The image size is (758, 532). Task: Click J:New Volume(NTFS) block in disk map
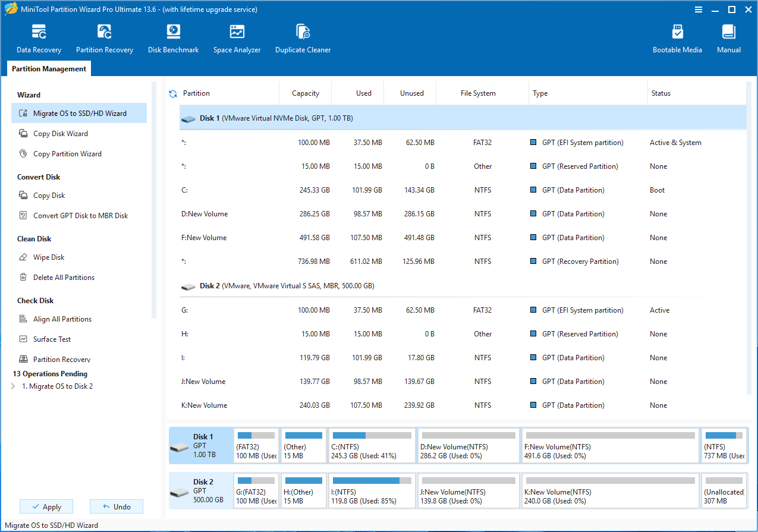[468, 491]
